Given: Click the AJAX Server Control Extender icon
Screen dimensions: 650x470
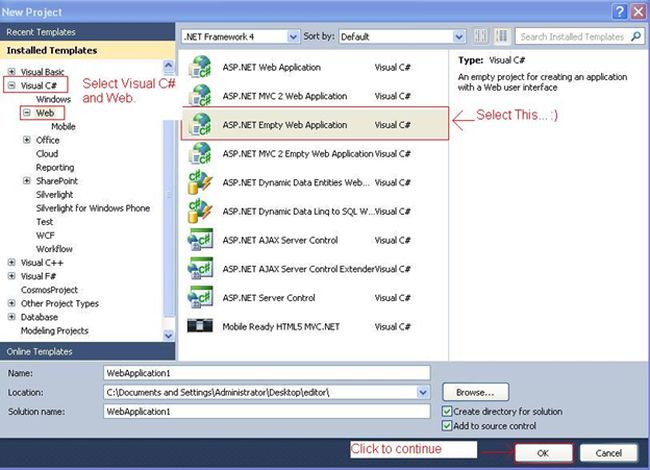Looking at the screenshot, I should [200, 269].
